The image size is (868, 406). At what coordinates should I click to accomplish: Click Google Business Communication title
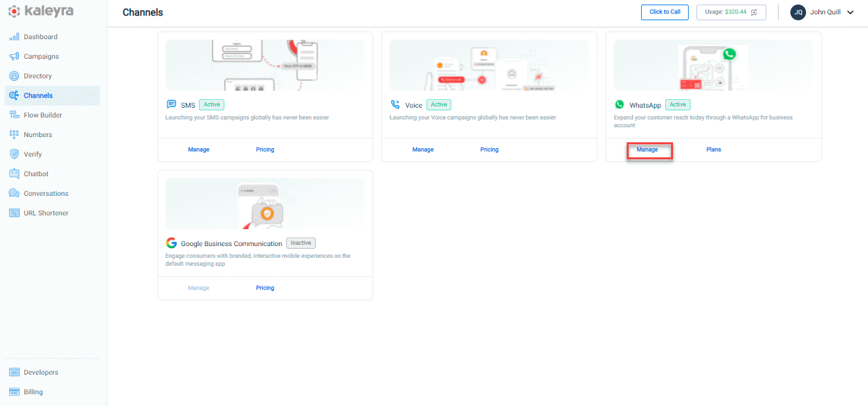232,243
